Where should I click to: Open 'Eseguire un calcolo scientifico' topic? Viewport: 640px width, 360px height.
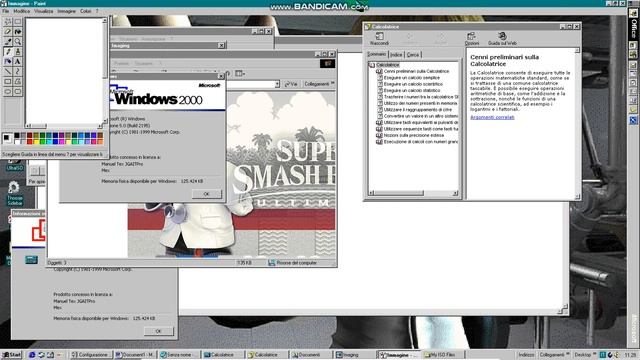[413, 84]
